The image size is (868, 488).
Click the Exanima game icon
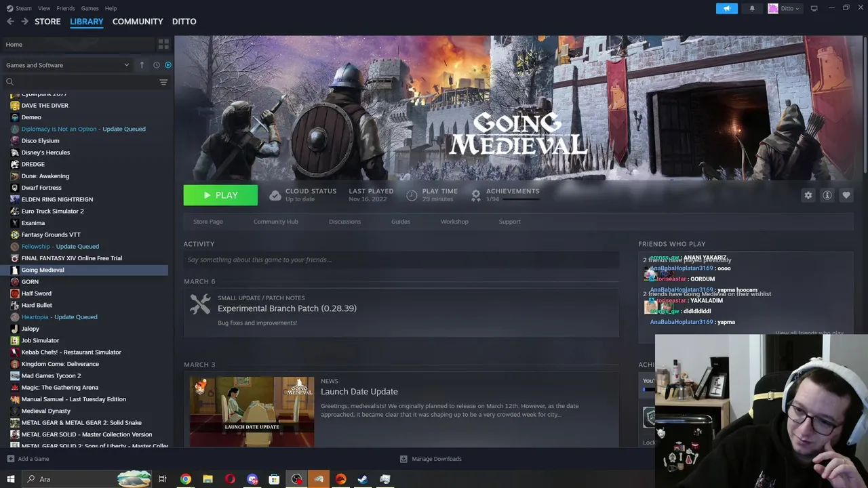tap(15, 223)
